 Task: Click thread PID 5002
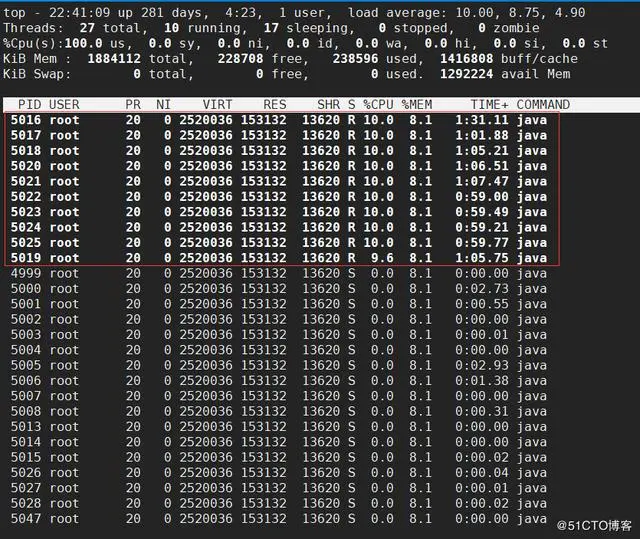pyautogui.click(x=26, y=319)
